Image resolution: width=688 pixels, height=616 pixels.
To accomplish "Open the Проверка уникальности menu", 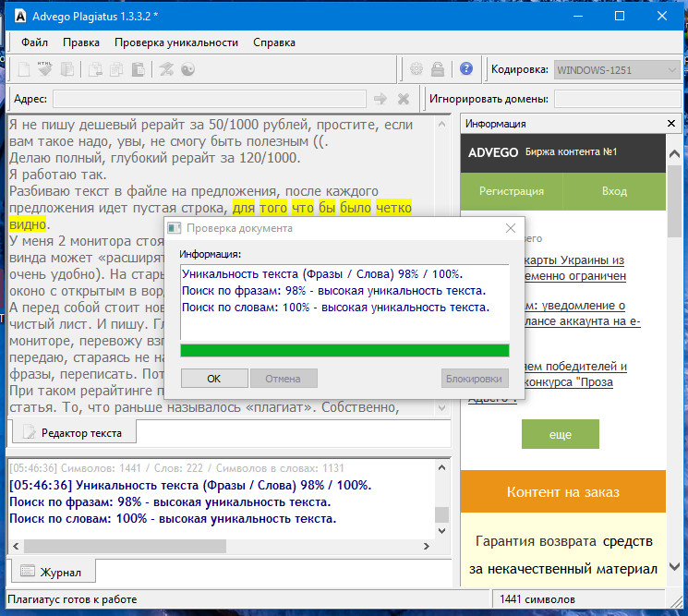I will tap(176, 42).
